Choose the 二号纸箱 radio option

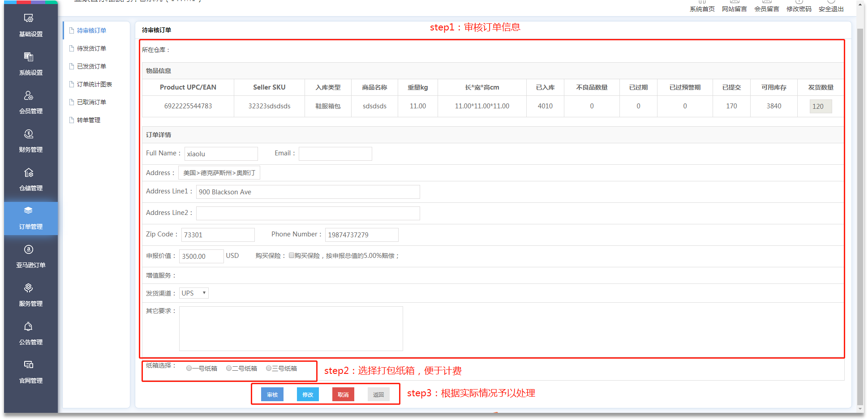coord(229,369)
